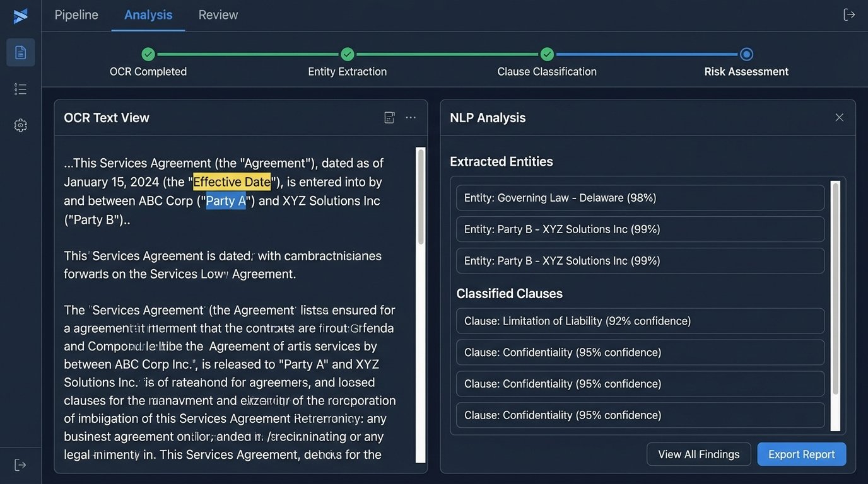Click the document copy icon in OCR Text View

pos(389,117)
